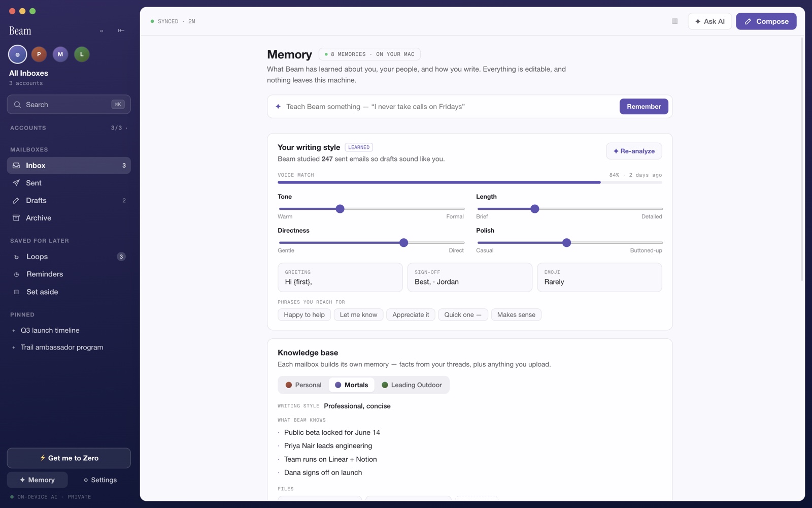The width and height of the screenshot is (812, 508).
Task: Click the Archive box icon
Action: 16,218
